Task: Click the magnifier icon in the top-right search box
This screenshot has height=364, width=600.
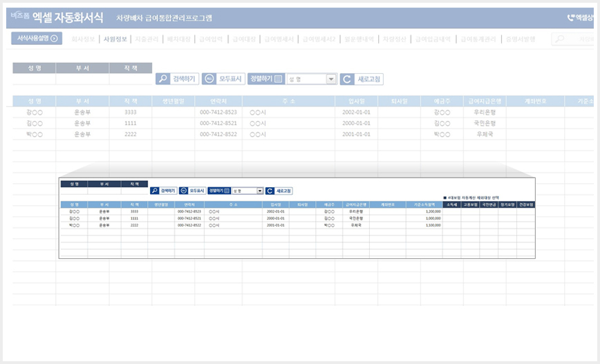Action: tap(559, 39)
